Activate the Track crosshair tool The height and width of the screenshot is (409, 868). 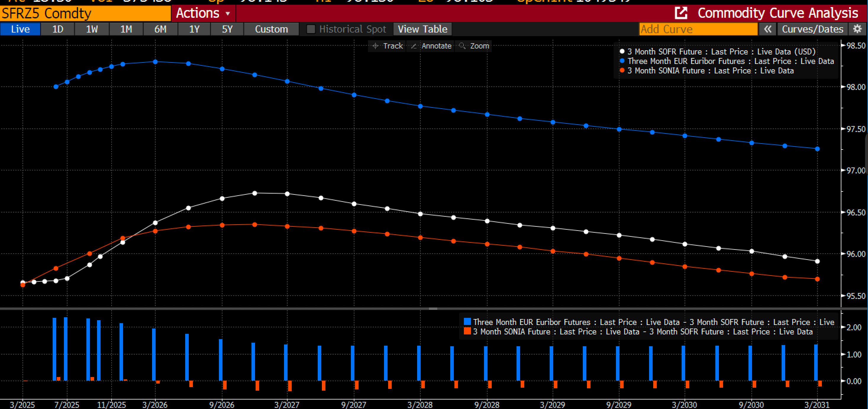tap(387, 46)
